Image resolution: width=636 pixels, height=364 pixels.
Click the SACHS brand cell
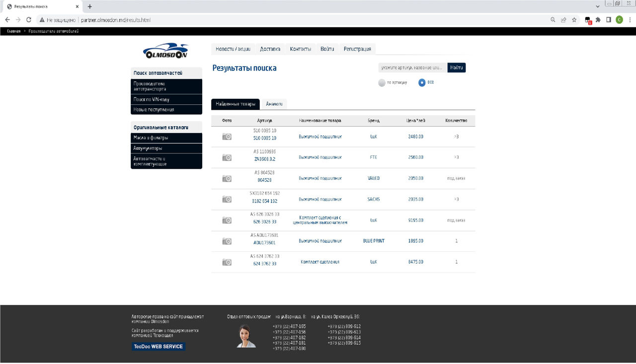(x=374, y=199)
